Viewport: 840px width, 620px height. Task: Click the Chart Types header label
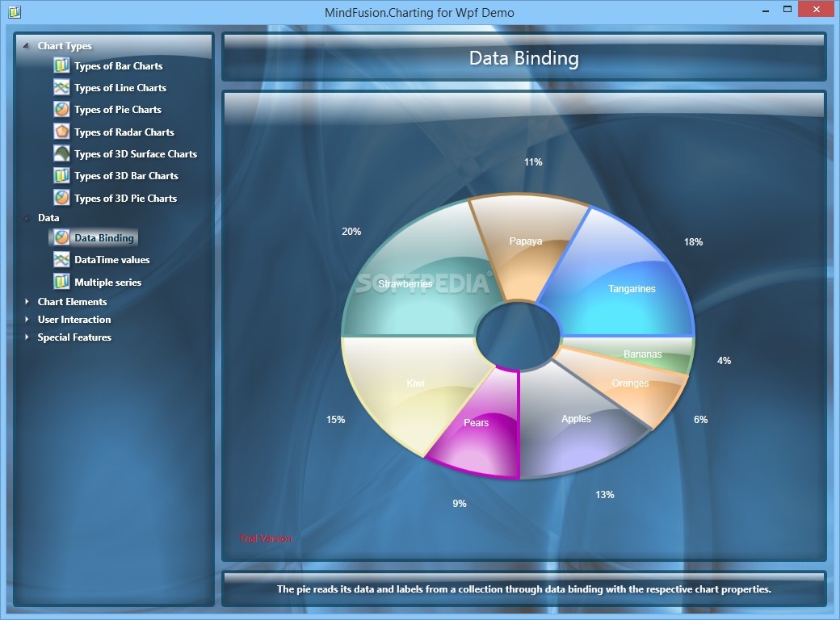65,46
